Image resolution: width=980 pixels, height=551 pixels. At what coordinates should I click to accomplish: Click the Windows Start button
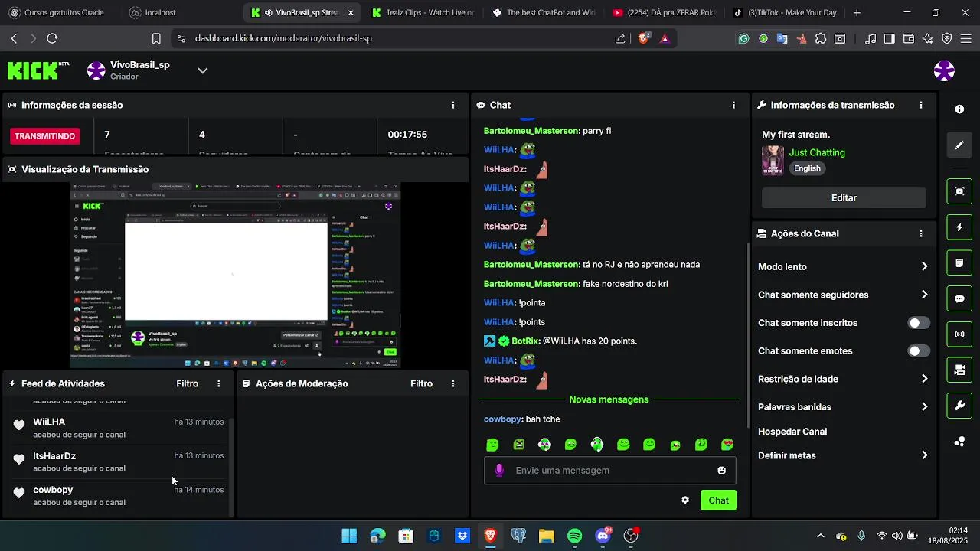(x=349, y=536)
